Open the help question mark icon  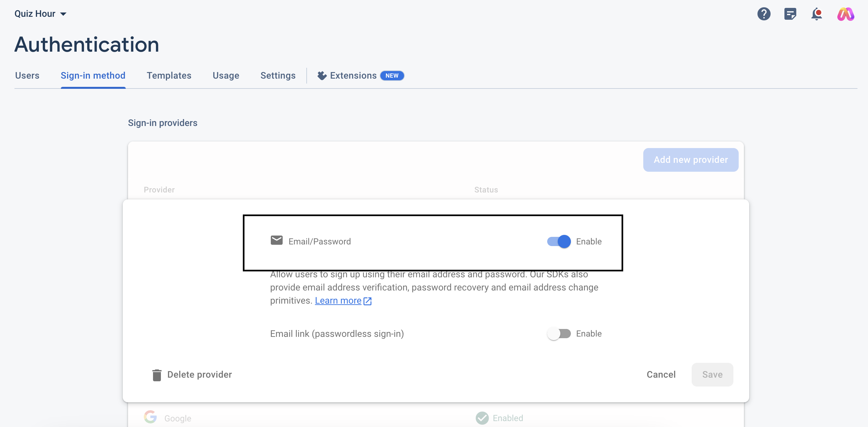click(x=764, y=14)
